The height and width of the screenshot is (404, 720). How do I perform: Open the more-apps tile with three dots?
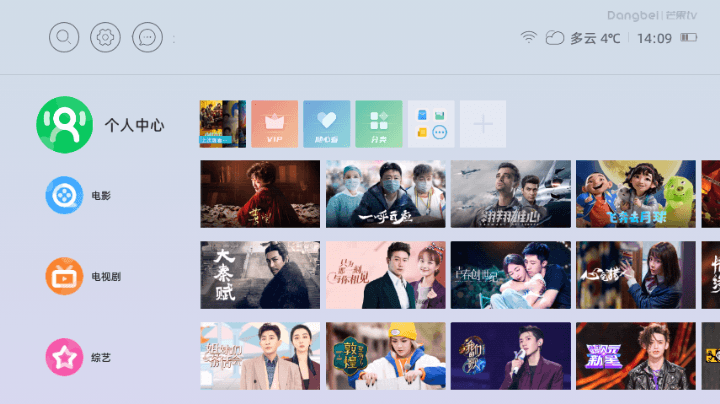click(431, 124)
